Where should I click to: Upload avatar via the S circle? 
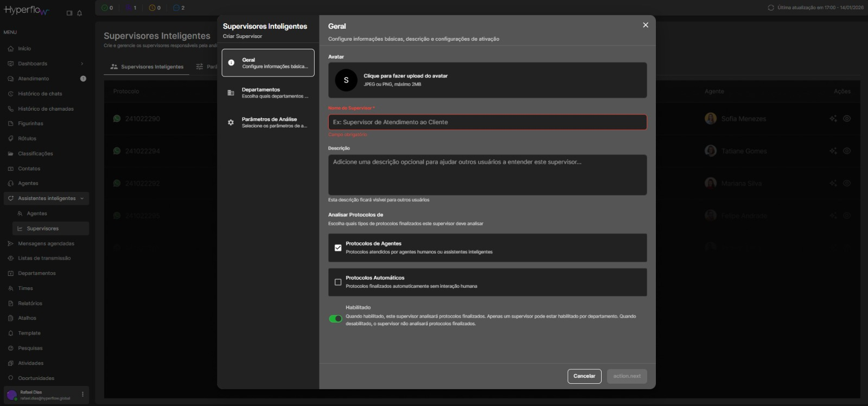click(346, 80)
